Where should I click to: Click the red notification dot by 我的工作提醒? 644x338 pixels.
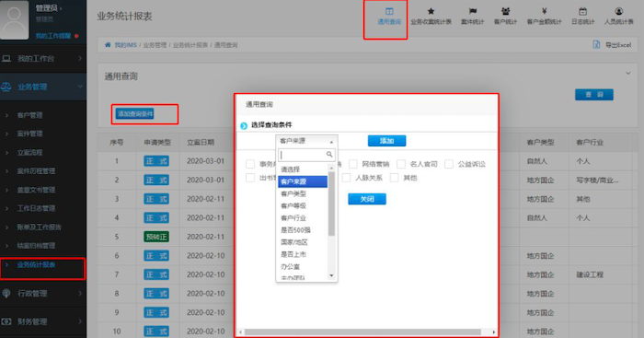(x=76, y=36)
